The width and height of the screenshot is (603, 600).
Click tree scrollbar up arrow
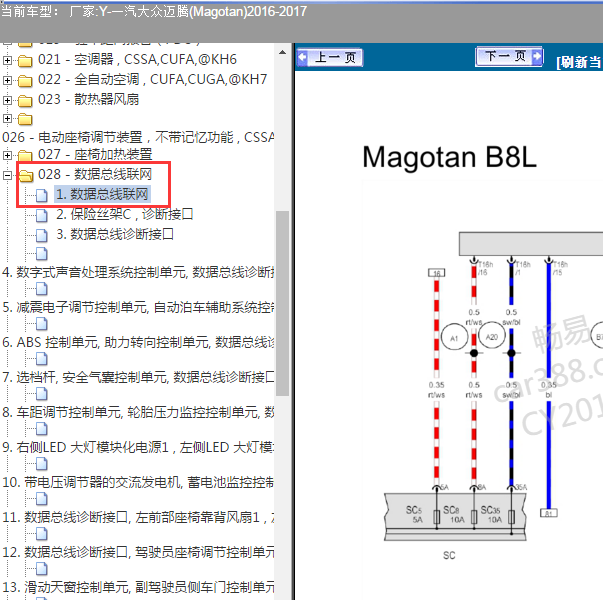click(282, 52)
